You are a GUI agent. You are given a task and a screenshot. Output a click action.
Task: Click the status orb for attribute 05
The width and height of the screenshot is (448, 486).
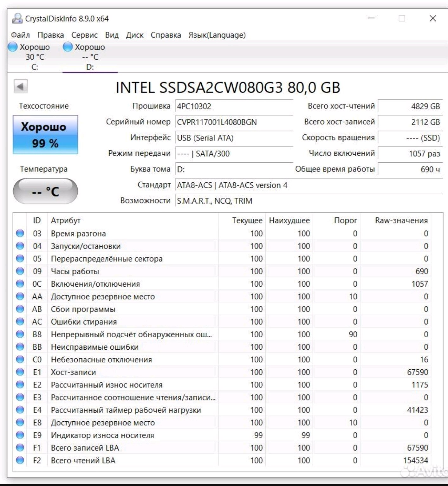[20, 259]
